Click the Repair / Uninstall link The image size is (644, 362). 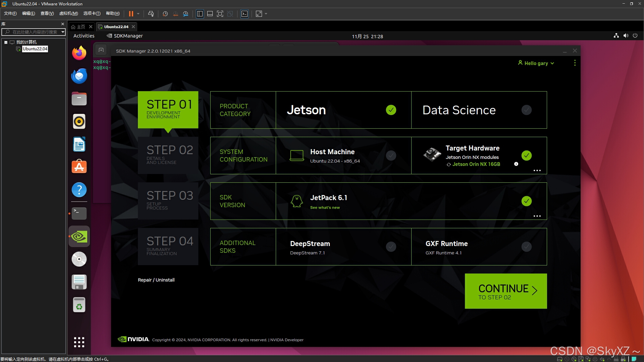[x=156, y=280]
